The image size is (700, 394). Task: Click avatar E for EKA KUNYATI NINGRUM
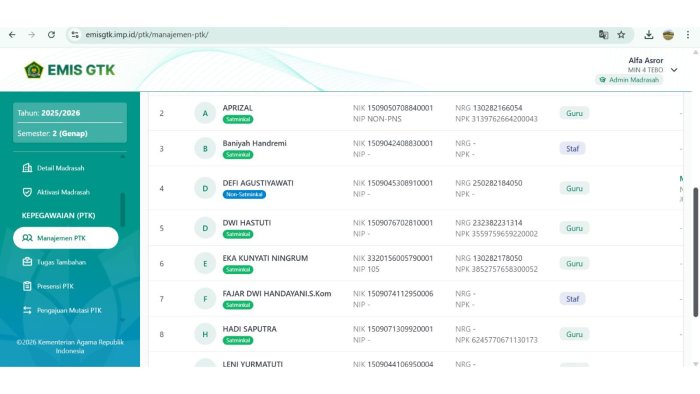[x=205, y=263]
